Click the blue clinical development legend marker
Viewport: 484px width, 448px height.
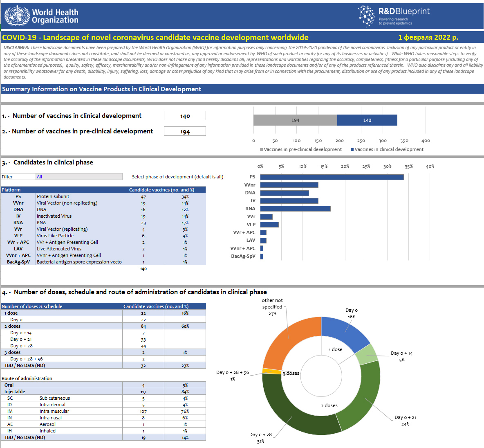352,149
